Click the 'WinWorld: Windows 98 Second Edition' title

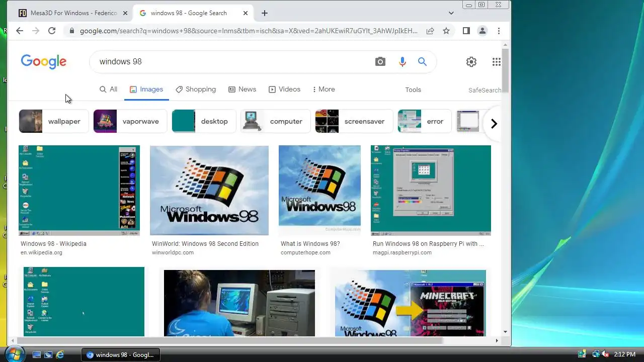[x=205, y=244]
